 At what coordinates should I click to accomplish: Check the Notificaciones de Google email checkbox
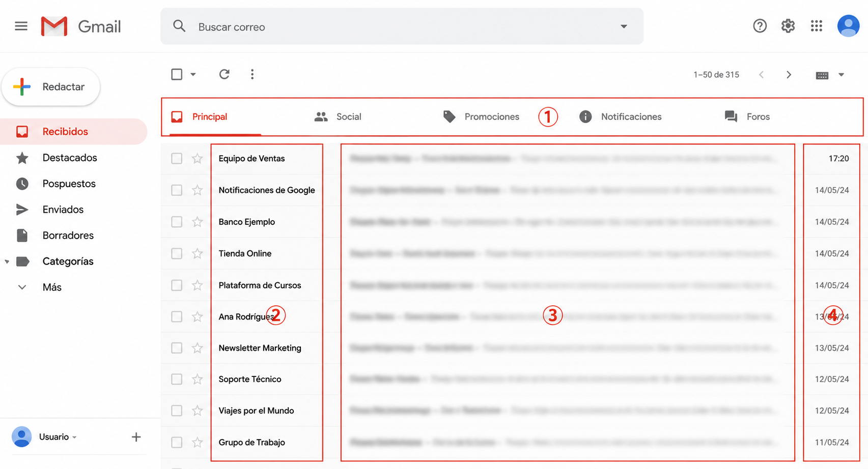click(x=177, y=190)
